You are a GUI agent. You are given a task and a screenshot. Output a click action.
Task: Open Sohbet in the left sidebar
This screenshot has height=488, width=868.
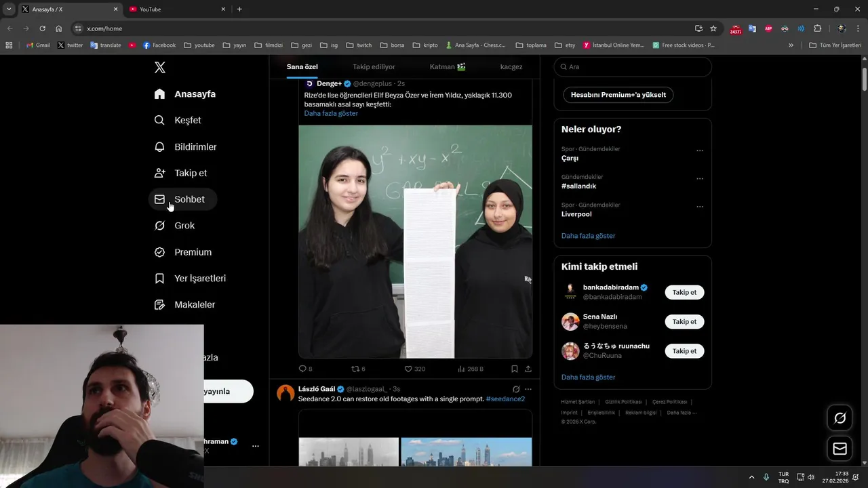coord(183,199)
